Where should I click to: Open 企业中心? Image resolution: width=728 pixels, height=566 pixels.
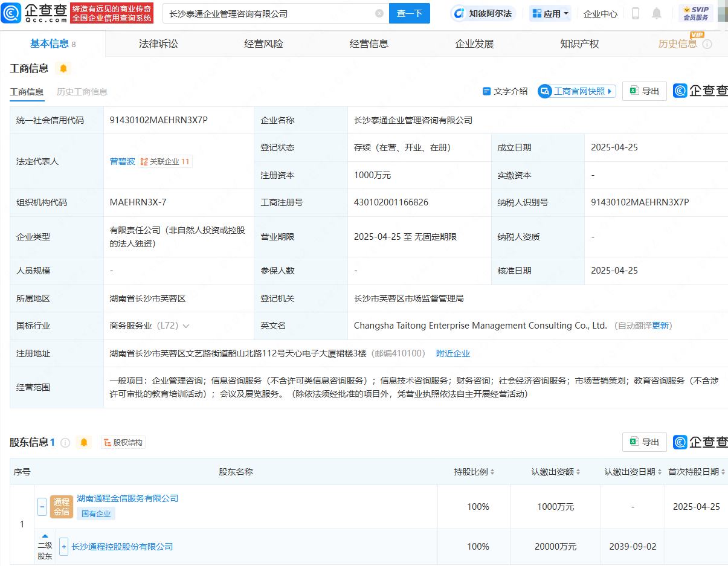tap(601, 13)
